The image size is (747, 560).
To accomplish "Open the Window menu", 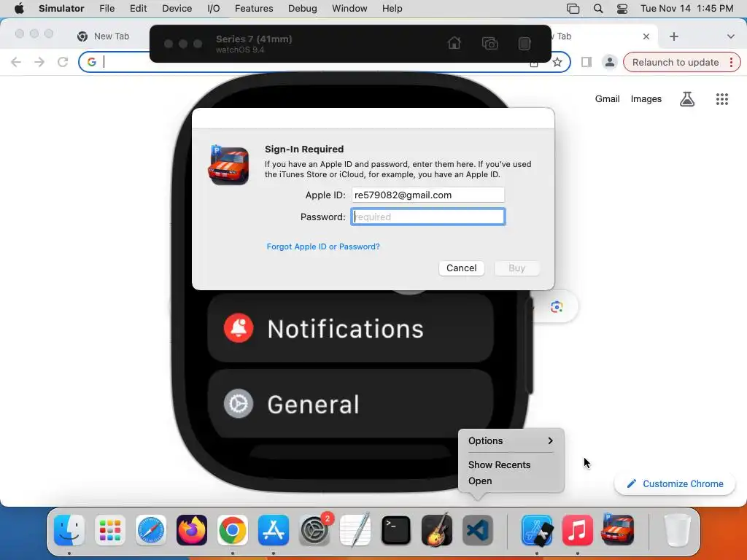I will click(349, 9).
